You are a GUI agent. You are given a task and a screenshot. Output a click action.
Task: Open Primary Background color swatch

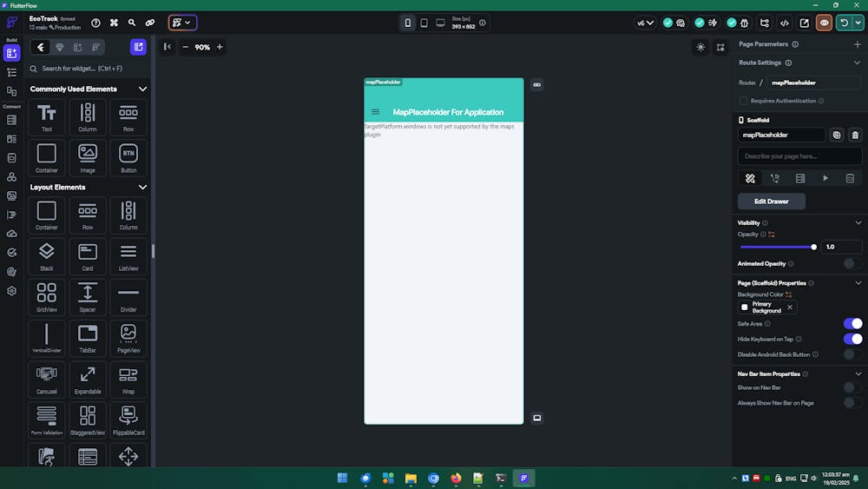[745, 307]
